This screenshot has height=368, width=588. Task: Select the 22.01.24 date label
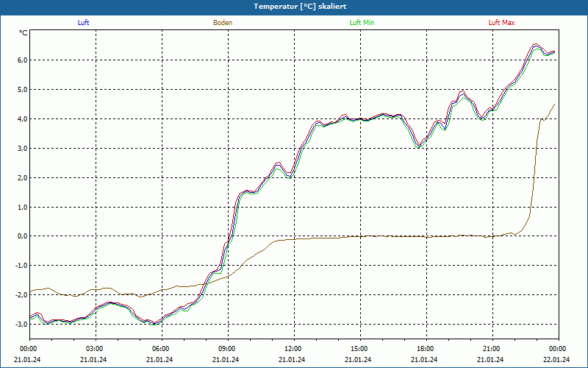[x=556, y=360]
